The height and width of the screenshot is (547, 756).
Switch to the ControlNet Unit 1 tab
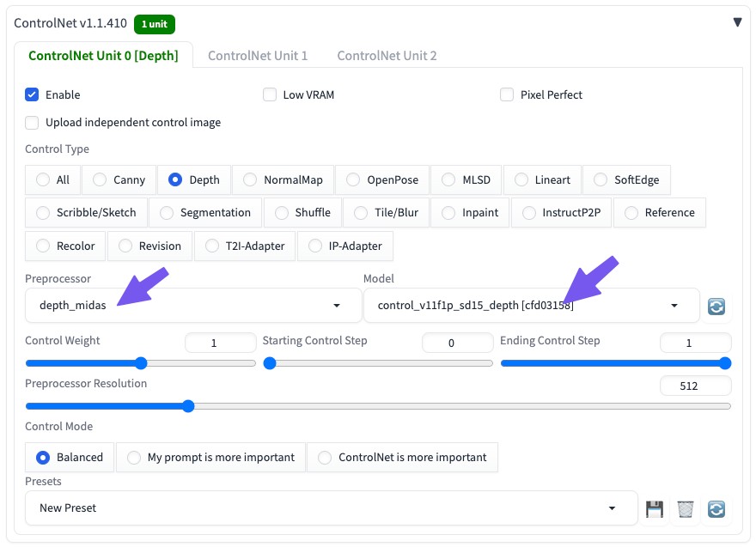[x=258, y=56]
